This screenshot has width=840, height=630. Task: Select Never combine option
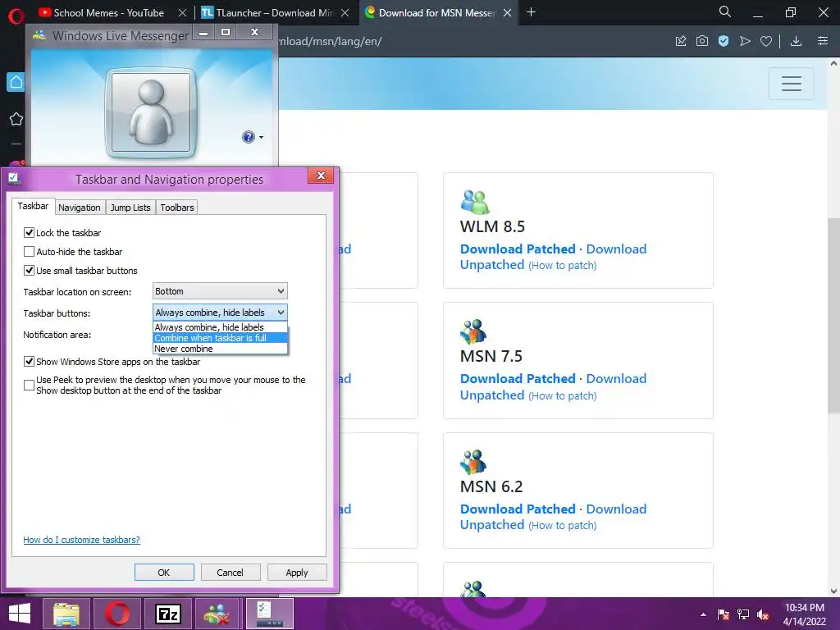pyautogui.click(x=220, y=348)
